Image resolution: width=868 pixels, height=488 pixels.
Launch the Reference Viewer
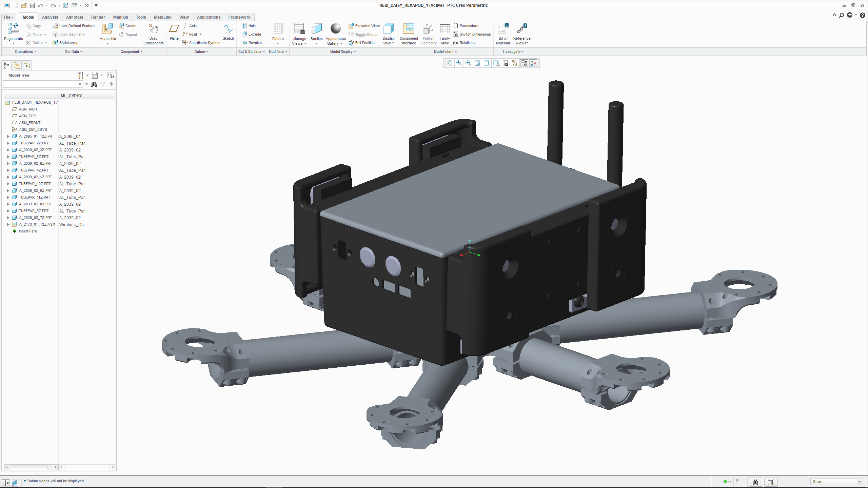click(521, 29)
